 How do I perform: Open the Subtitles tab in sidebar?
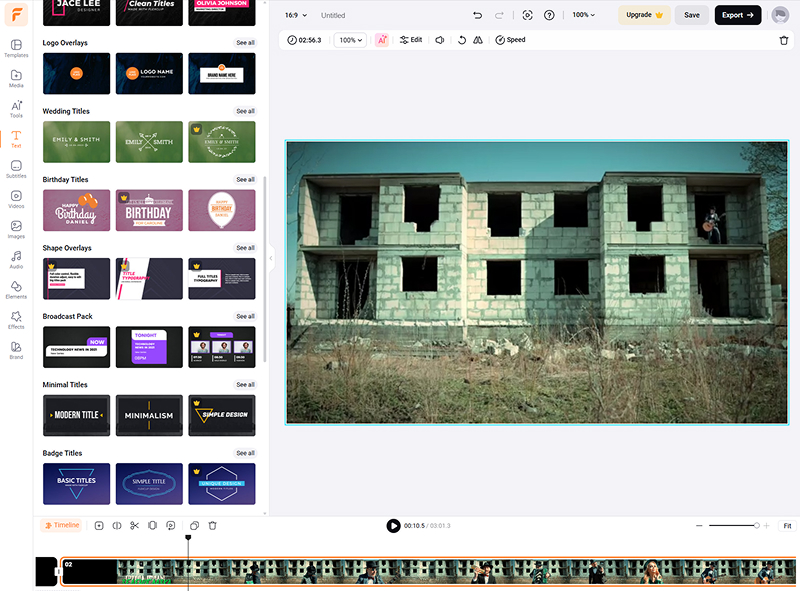pyautogui.click(x=16, y=169)
